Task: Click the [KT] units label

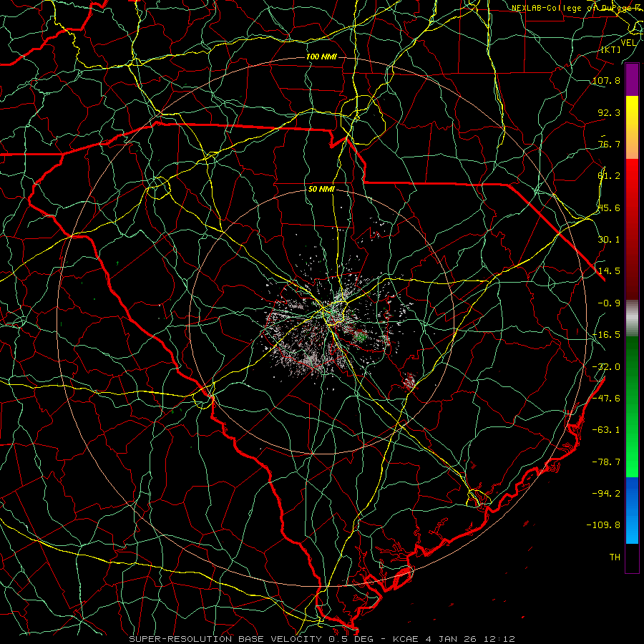Action: pos(611,49)
